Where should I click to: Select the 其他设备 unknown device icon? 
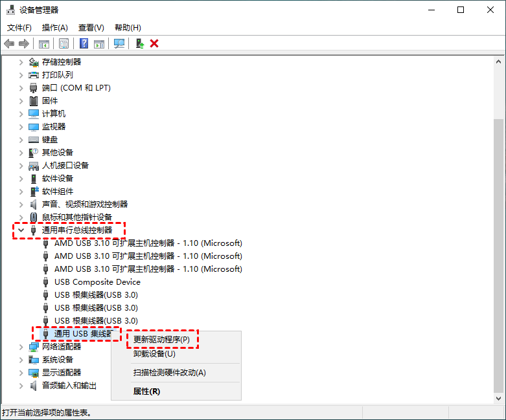pyautogui.click(x=34, y=153)
